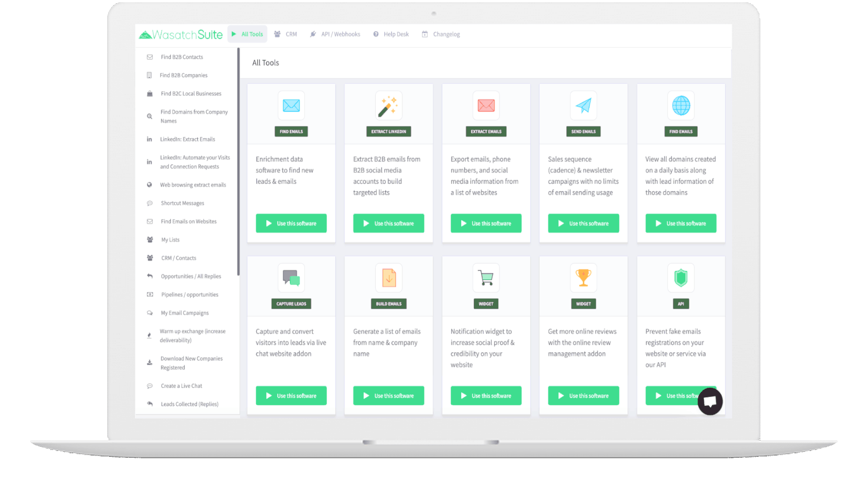Use this software for online reviews card
This screenshot has height=488, width=868.
(x=584, y=395)
